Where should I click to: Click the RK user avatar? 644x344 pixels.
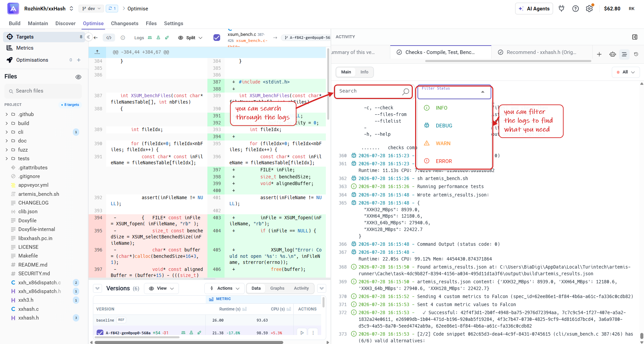coord(632,9)
